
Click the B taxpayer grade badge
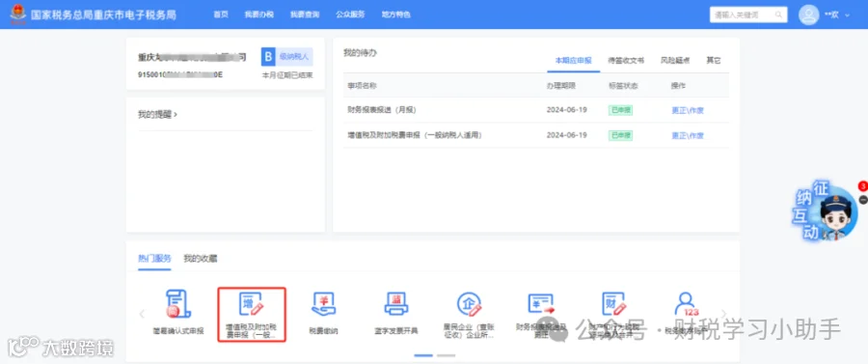[x=268, y=57]
